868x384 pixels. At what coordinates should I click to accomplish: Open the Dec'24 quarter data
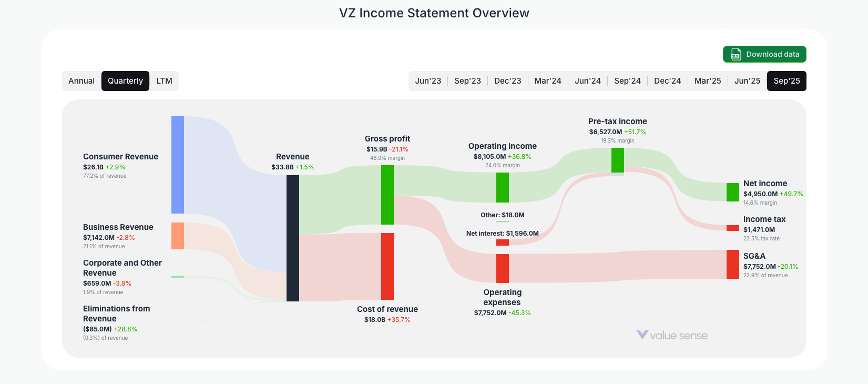pyautogui.click(x=668, y=80)
